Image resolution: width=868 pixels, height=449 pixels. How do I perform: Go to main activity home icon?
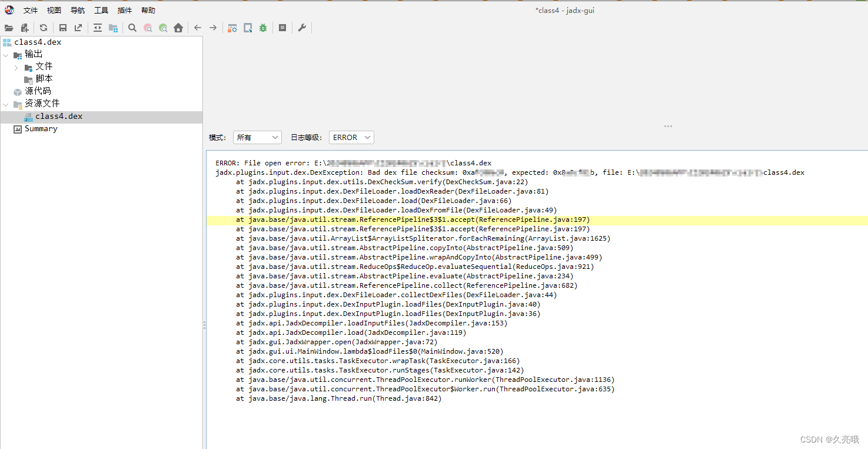click(178, 28)
